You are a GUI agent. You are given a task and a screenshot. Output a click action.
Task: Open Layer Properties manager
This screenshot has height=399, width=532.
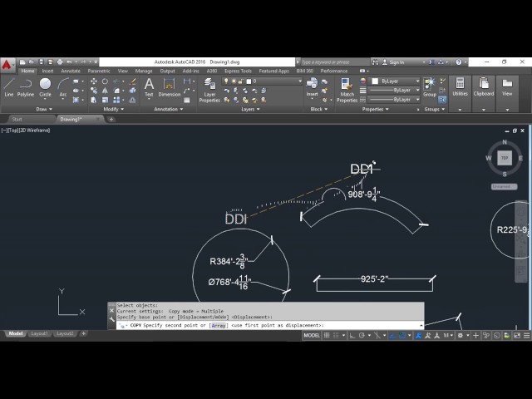[209, 90]
